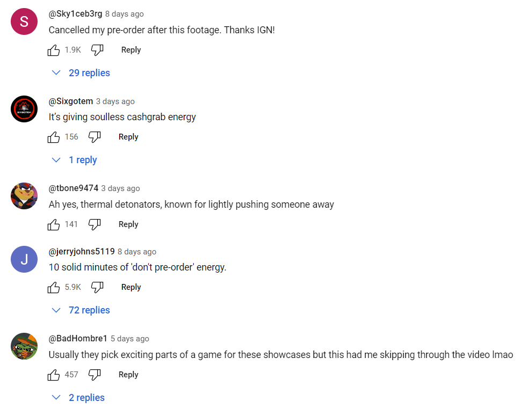Reply to the @tbone9474 comment
532x409 pixels.
128,224
